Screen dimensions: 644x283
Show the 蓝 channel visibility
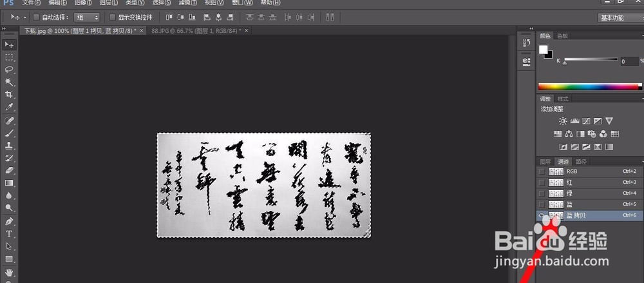(x=542, y=204)
